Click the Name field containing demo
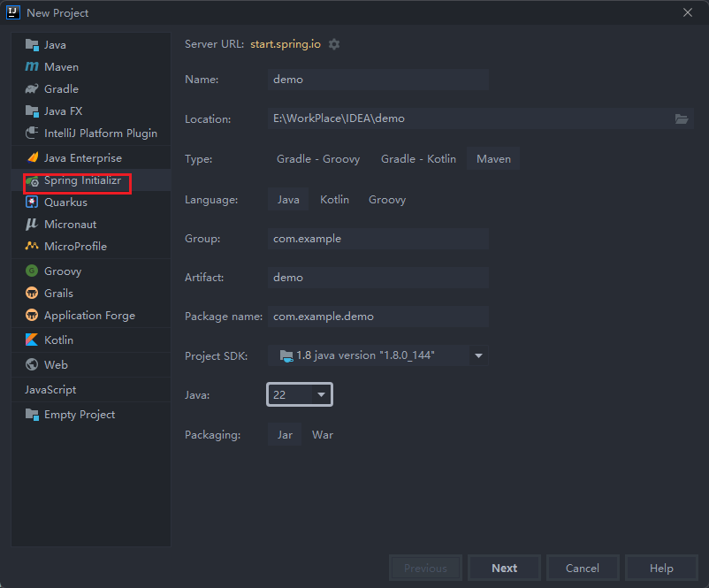Screen dimensions: 709x588 click(x=378, y=80)
